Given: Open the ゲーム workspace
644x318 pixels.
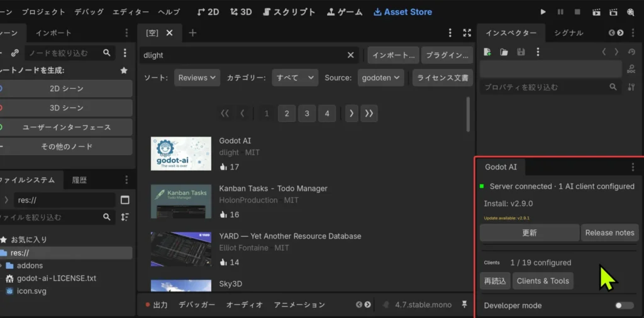Looking at the screenshot, I should tap(345, 12).
